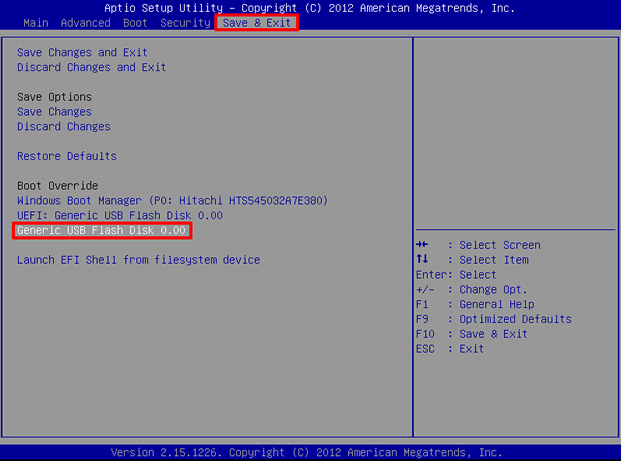Viewport: 621px width, 461px height.
Task: Open the Main tab
Action: click(x=36, y=23)
